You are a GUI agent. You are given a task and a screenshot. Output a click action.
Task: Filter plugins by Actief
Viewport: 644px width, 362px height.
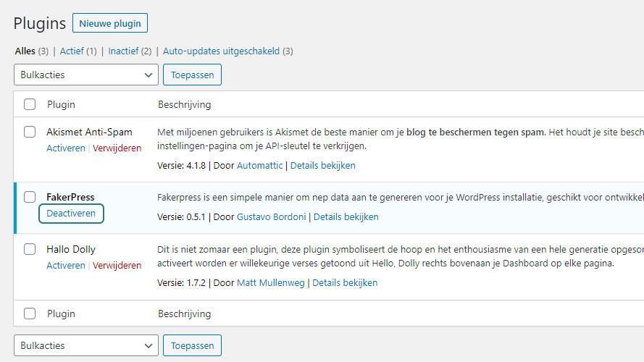point(72,51)
